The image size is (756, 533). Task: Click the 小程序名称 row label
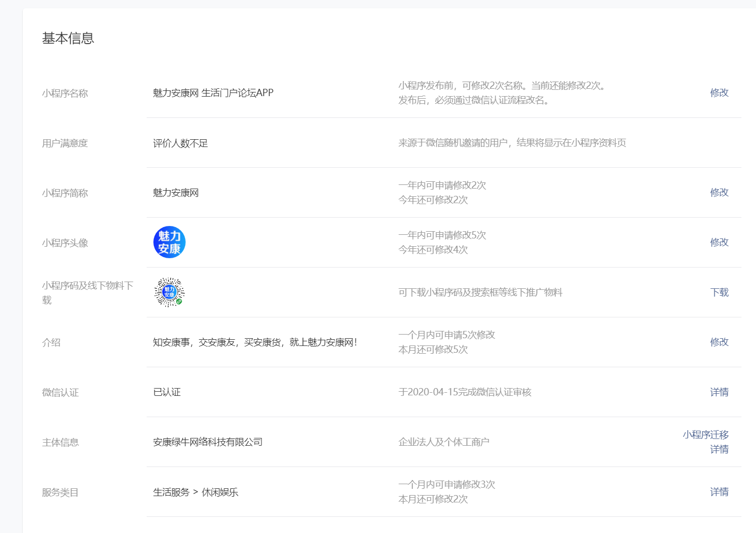tap(65, 94)
